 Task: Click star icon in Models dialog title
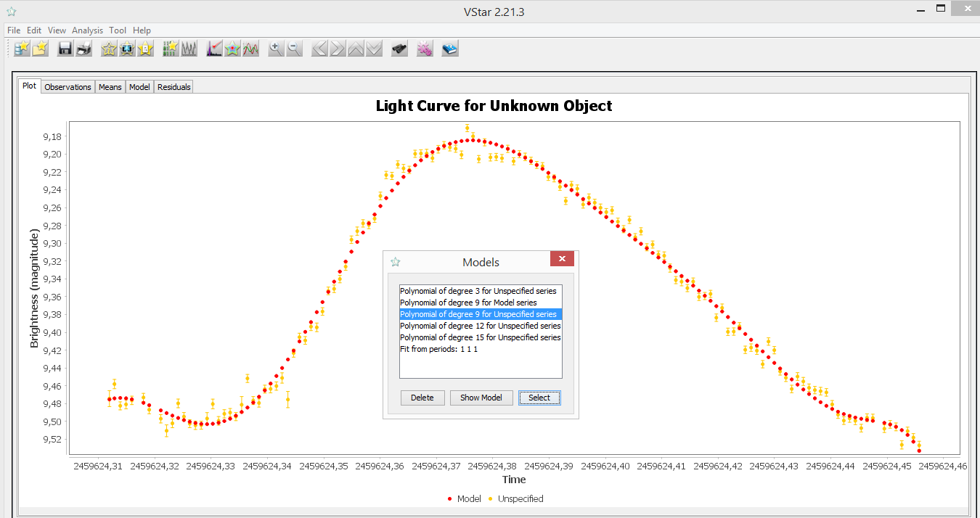pos(396,262)
